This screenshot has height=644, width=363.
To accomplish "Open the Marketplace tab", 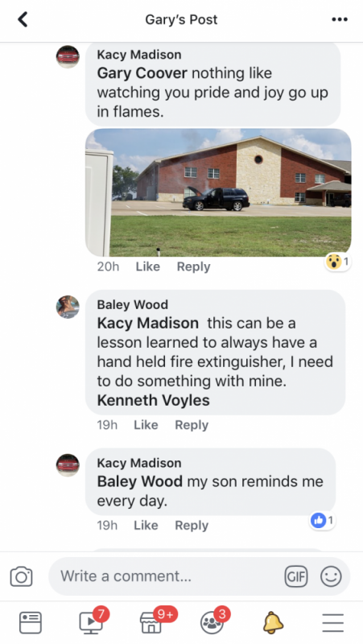I will coord(153,621).
